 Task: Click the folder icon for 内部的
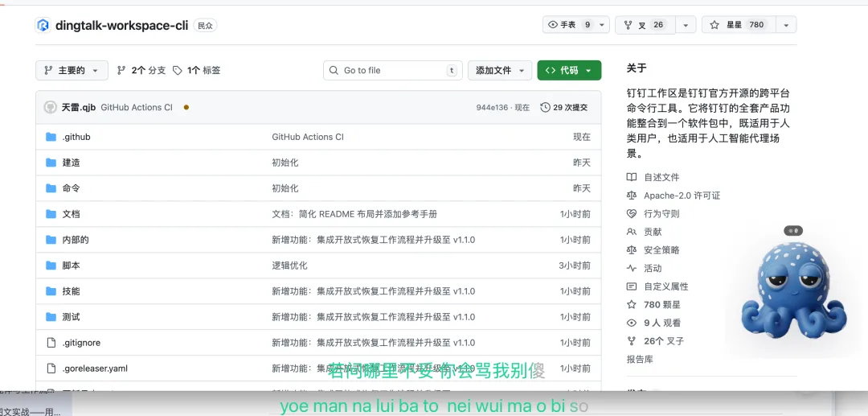51,240
